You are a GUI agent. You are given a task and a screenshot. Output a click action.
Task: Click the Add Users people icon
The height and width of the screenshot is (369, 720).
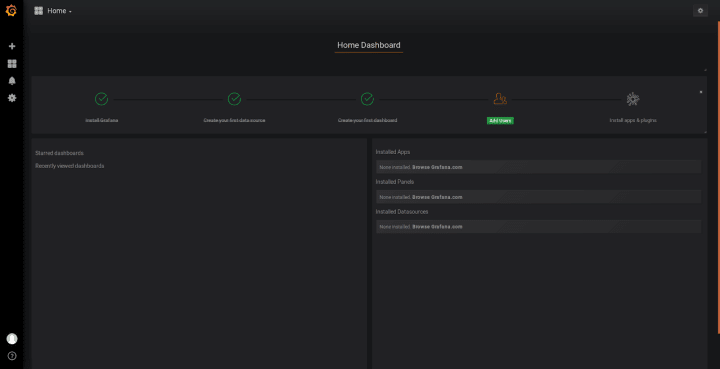coord(500,99)
